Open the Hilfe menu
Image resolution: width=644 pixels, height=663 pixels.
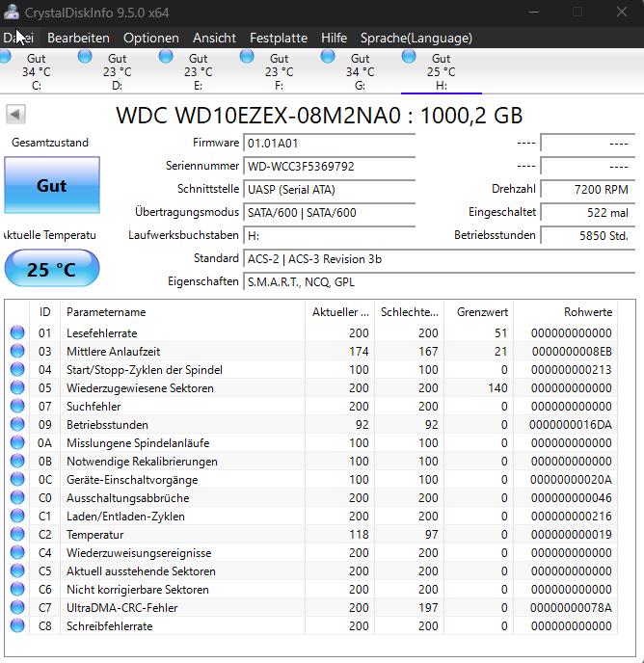point(334,38)
